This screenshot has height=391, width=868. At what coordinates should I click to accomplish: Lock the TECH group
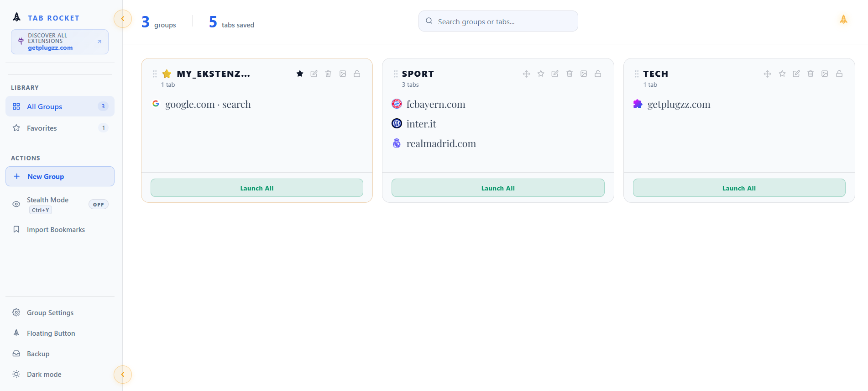point(839,74)
